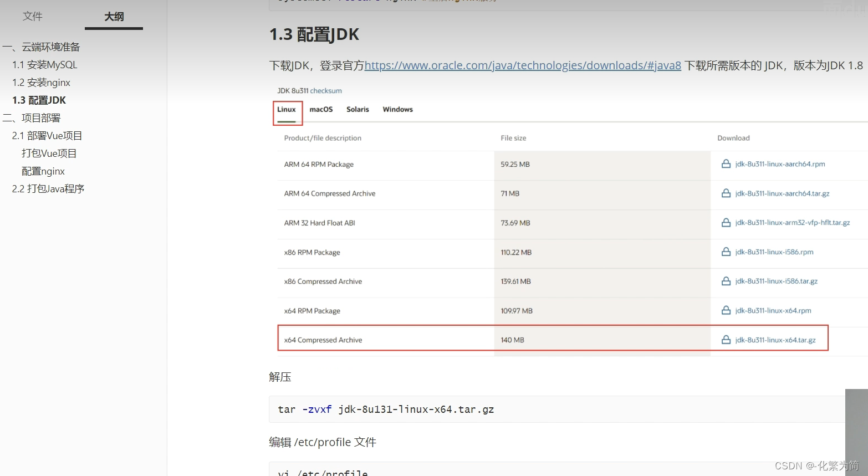Click lock icon beside jdk-8u311-linux-x64.rpm
This screenshot has width=868, height=476.
click(x=726, y=311)
